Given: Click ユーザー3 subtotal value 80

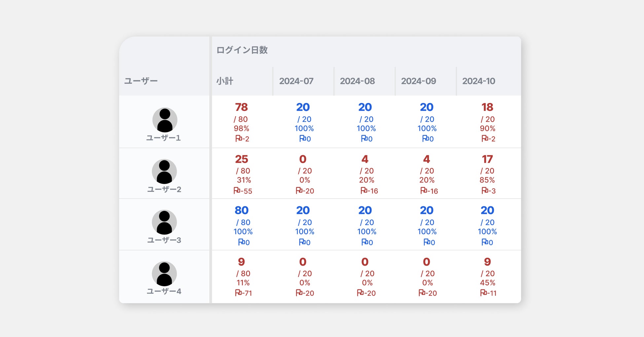Looking at the screenshot, I should (241, 210).
